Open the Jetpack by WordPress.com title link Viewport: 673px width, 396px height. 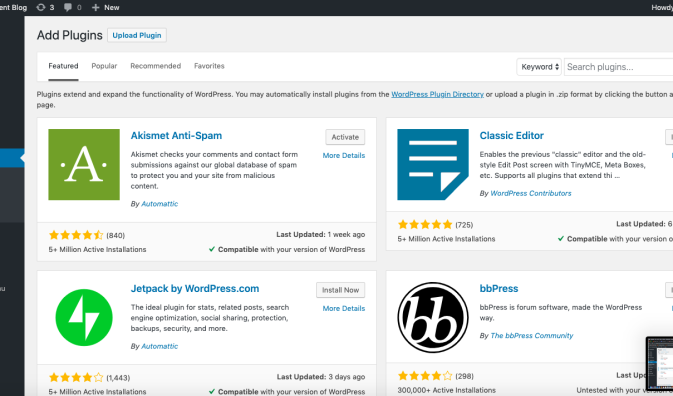[195, 289]
